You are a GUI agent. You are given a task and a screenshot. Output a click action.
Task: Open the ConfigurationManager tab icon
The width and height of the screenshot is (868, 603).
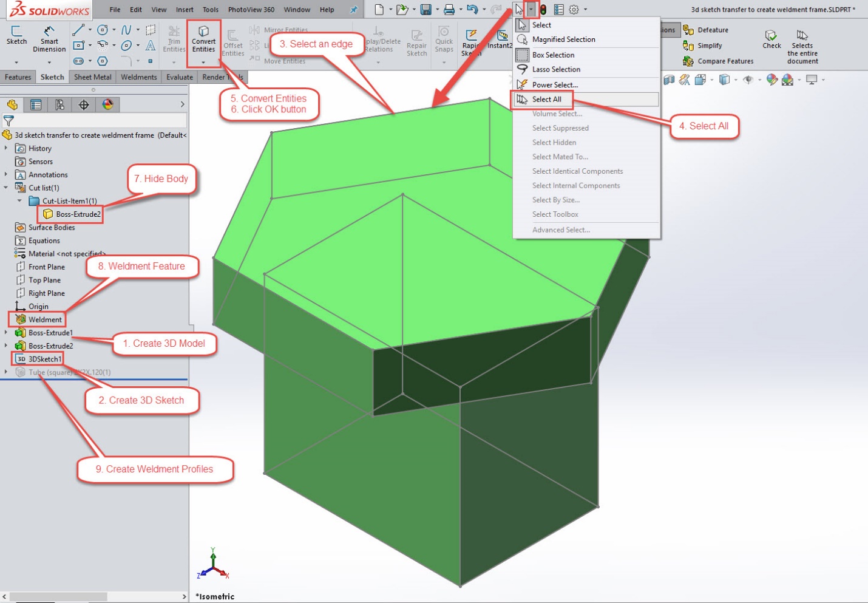(x=59, y=105)
